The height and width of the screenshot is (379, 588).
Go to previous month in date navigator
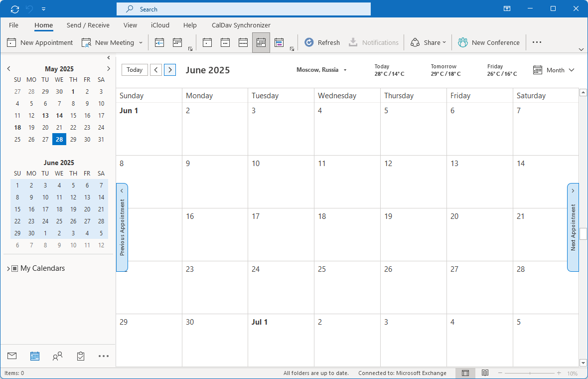8,69
